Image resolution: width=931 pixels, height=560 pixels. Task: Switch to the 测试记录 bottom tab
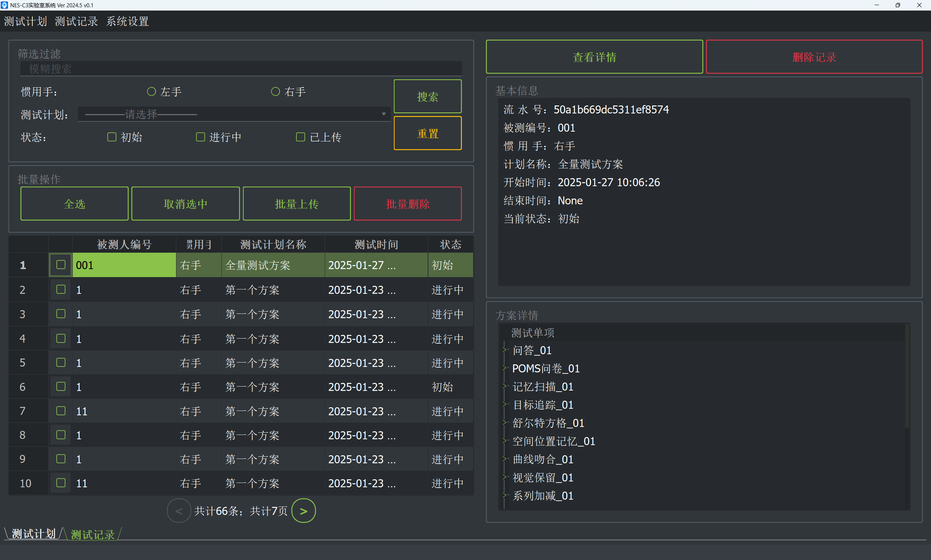coord(93,534)
